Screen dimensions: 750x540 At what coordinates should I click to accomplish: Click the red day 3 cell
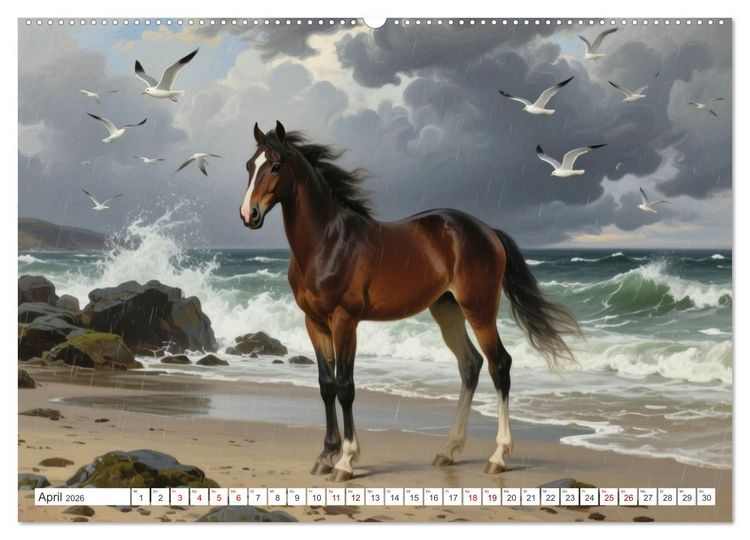(180, 496)
